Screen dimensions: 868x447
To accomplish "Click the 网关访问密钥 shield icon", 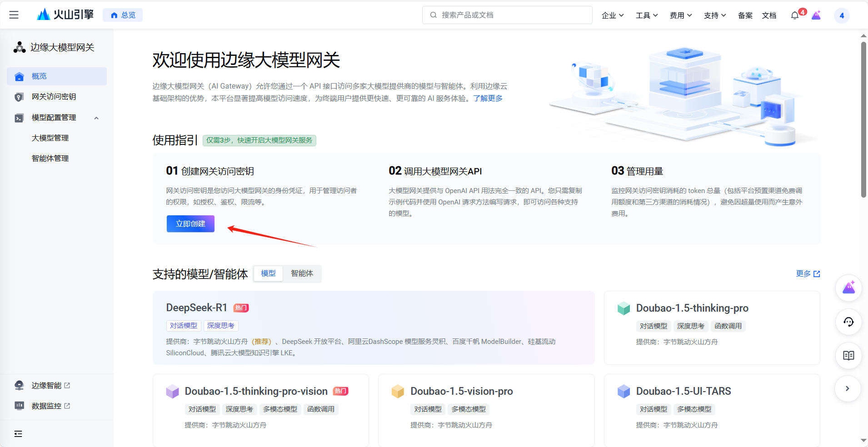I will [x=19, y=97].
